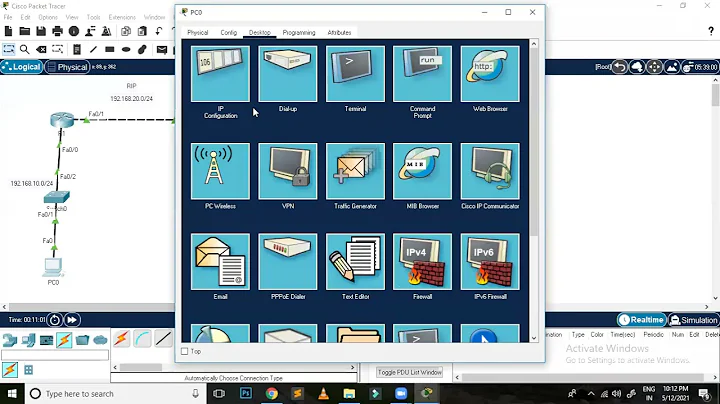Switch to Realtime mode
720x404 pixels.
[641, 320]
